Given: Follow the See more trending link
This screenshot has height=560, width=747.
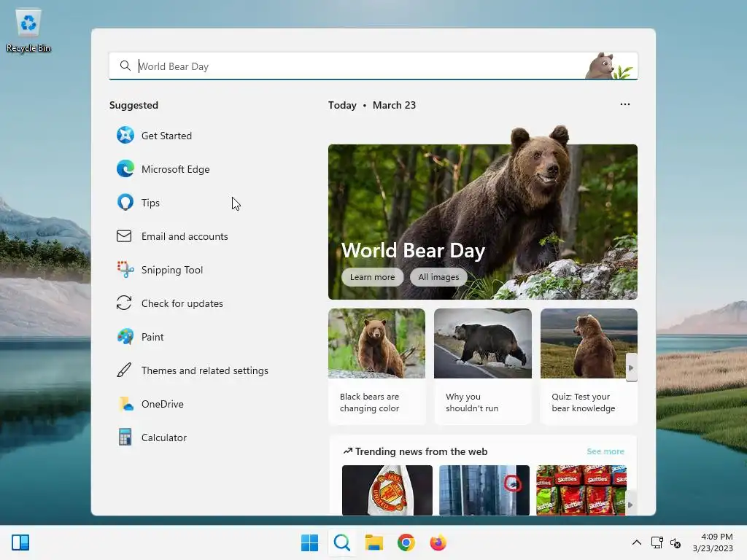Looking at the screenshot, I should 605,451.
